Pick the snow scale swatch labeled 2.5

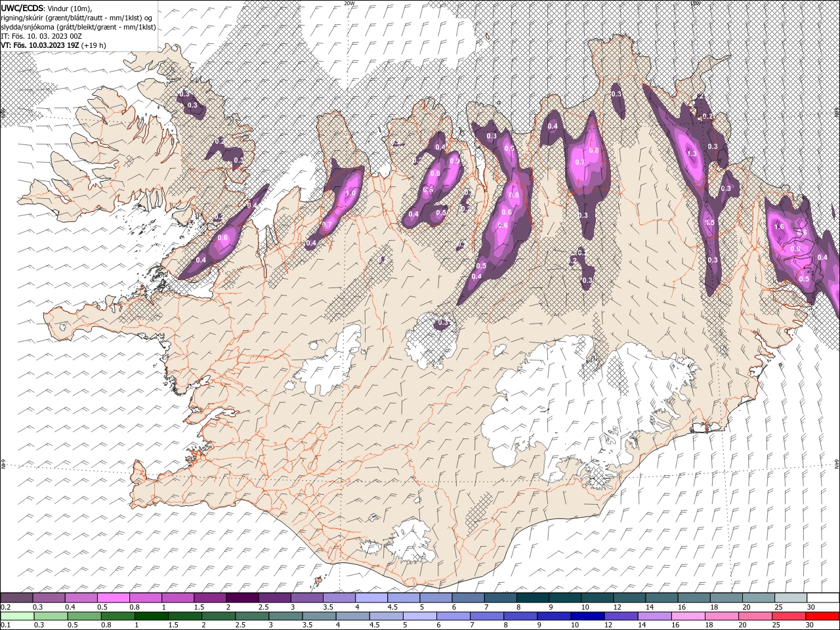(274, 598)
